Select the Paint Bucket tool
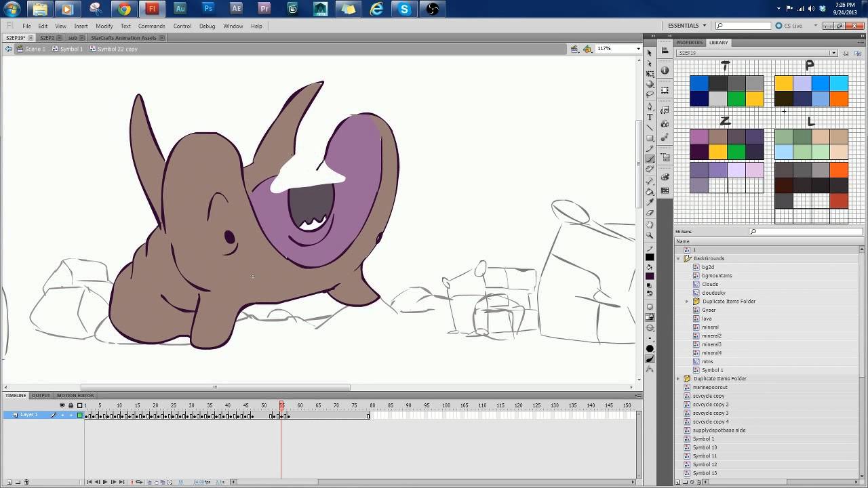868x488 pixels. pos(650,192)
